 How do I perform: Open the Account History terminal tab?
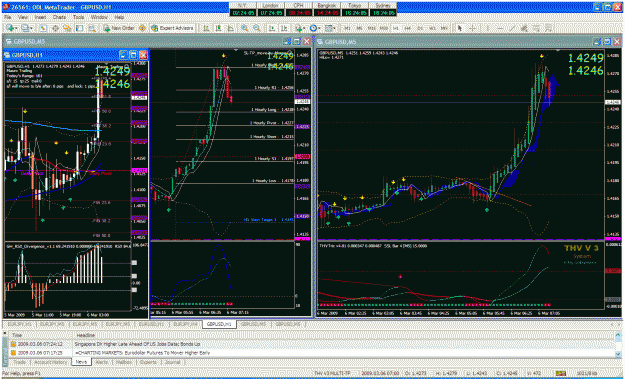50,363
